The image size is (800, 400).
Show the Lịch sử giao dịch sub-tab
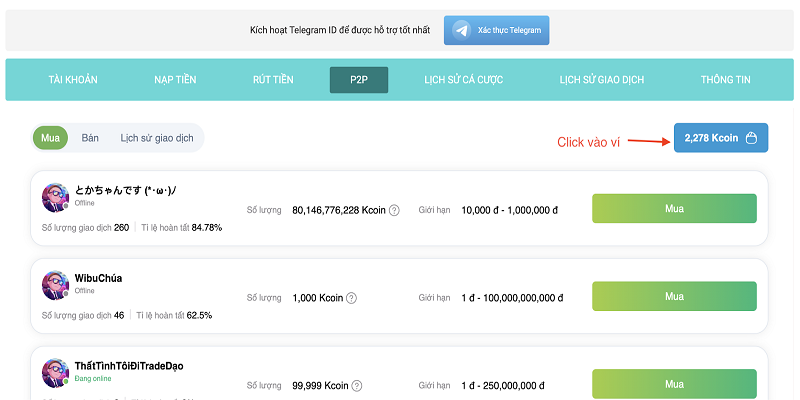[157, 138]
